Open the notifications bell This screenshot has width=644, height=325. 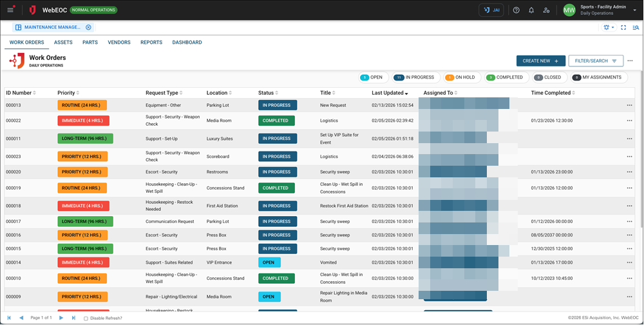[531, 10]
